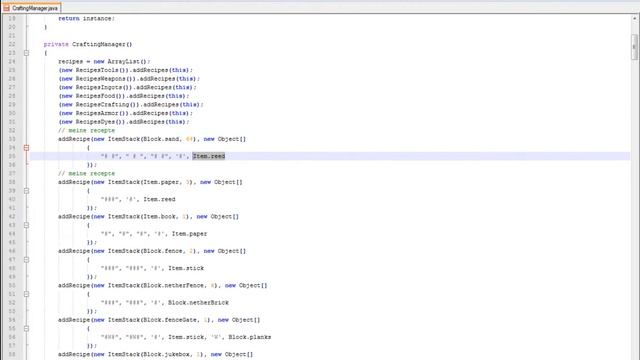Click the RecipesTools line
The height and width of the screenshot is (360, 640).
click(125, 70)
